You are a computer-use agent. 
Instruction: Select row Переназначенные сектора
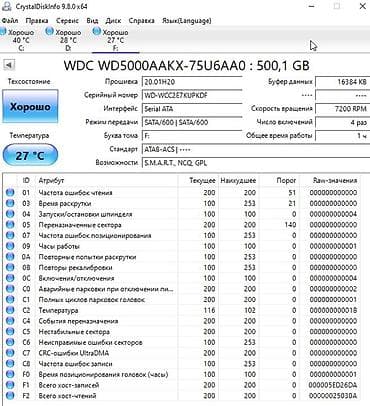pos(182,225)
